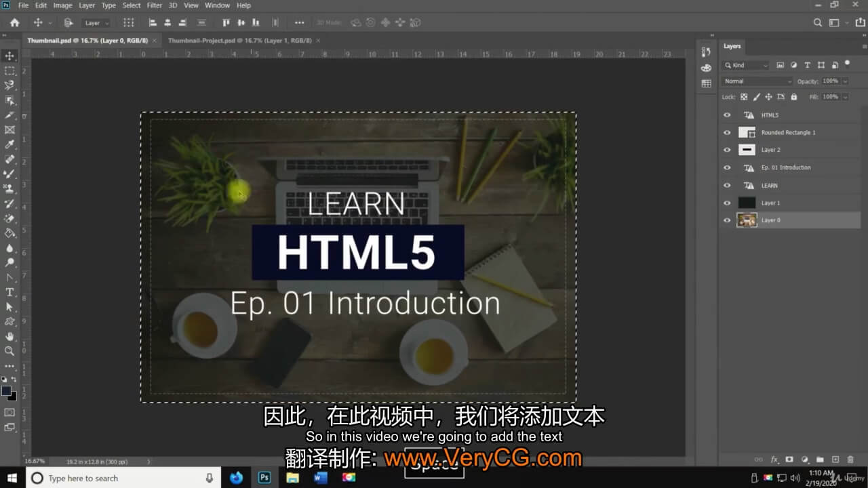Select the Path Selection tool
This screenshot has height=488, width=868.
pyautogui.click(x=9, y=307)
